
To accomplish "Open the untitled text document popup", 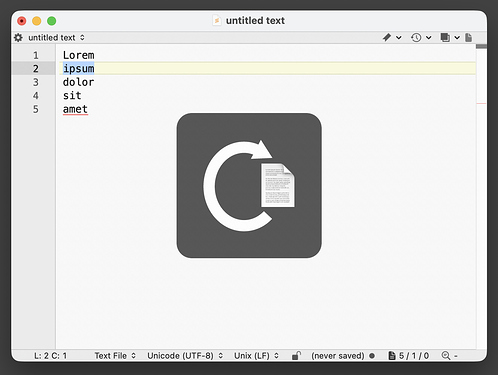I will pos(56,38).
